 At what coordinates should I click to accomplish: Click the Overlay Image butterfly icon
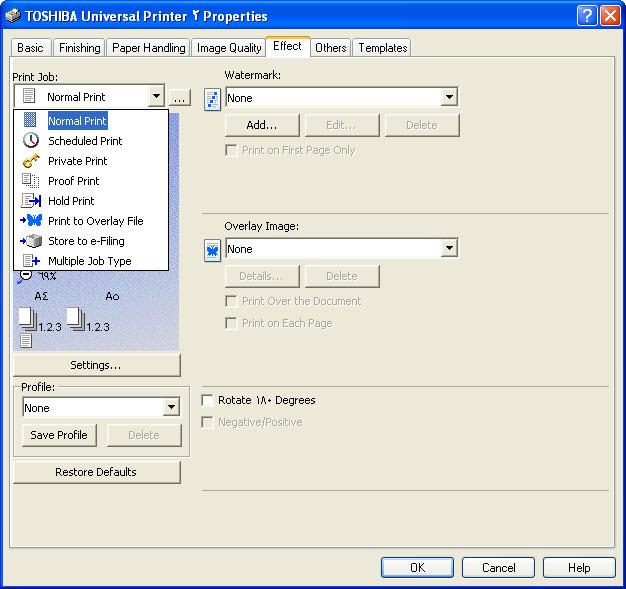click(212, 250)
